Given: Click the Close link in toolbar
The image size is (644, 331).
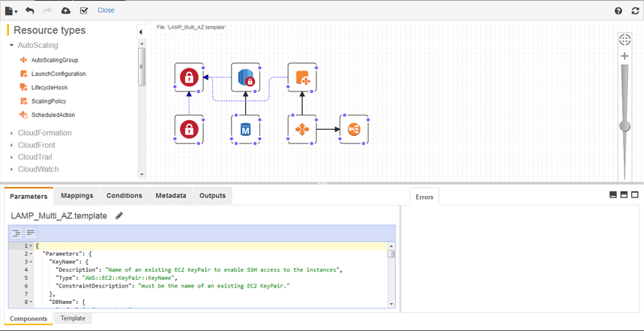Looking at the screenshot, I should 106,11.
